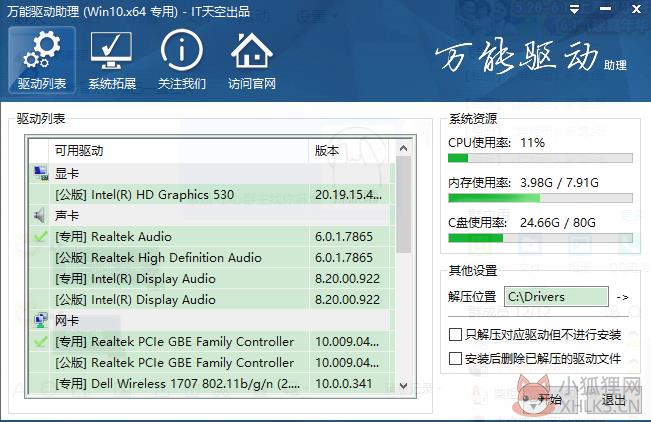Select [专用] Intel(R) Display Audio row

(212, 278)
